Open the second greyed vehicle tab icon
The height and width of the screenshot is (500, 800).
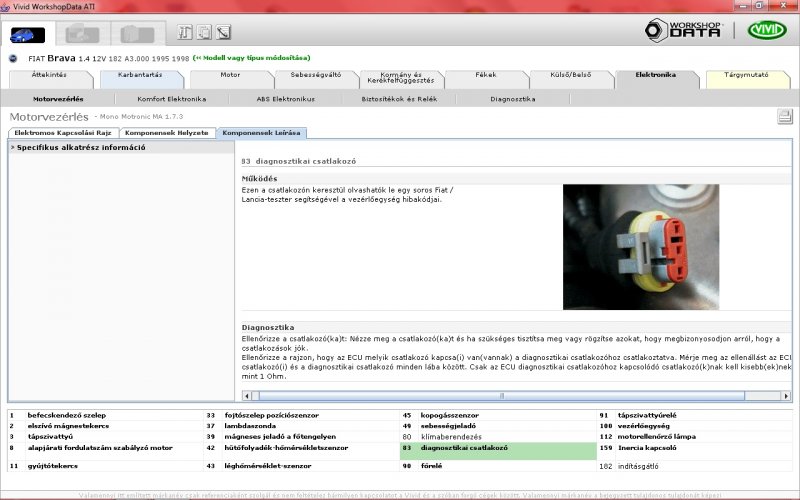pyautogui.click(x=82, y=35)
